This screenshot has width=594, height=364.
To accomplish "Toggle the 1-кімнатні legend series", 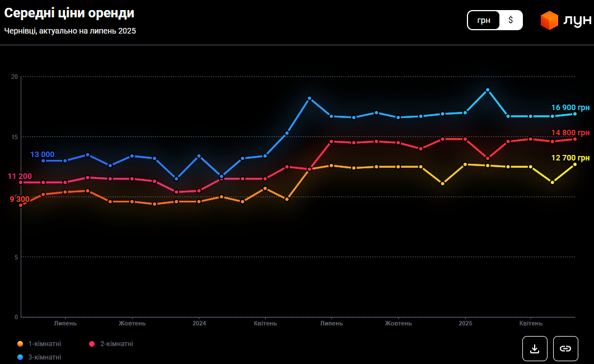I will point(40,344).
